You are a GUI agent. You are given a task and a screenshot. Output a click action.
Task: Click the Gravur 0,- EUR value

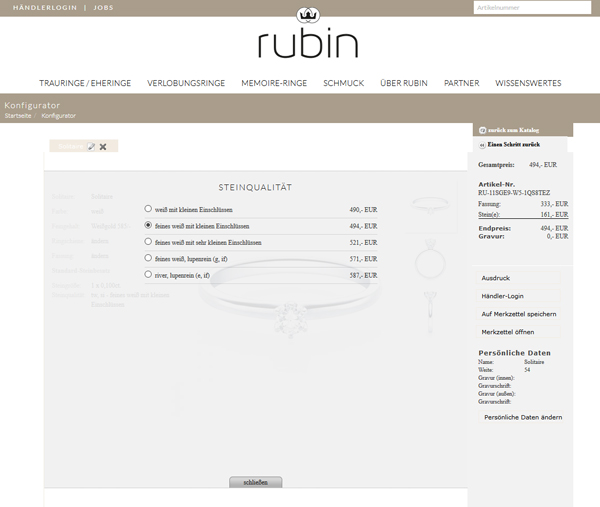click(x=557, y=236)
